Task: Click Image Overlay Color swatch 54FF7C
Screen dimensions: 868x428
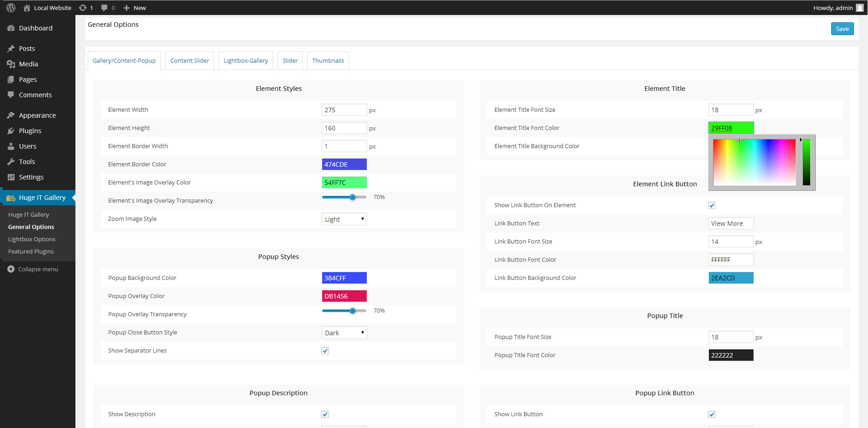Action: [x=344, y=183]
